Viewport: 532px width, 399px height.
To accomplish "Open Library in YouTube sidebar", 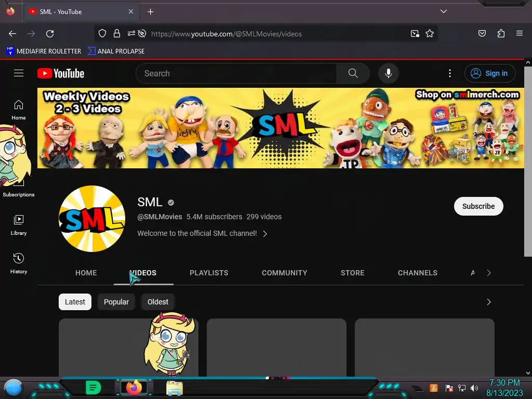I will pyautogui.click(x=19, y=225).
